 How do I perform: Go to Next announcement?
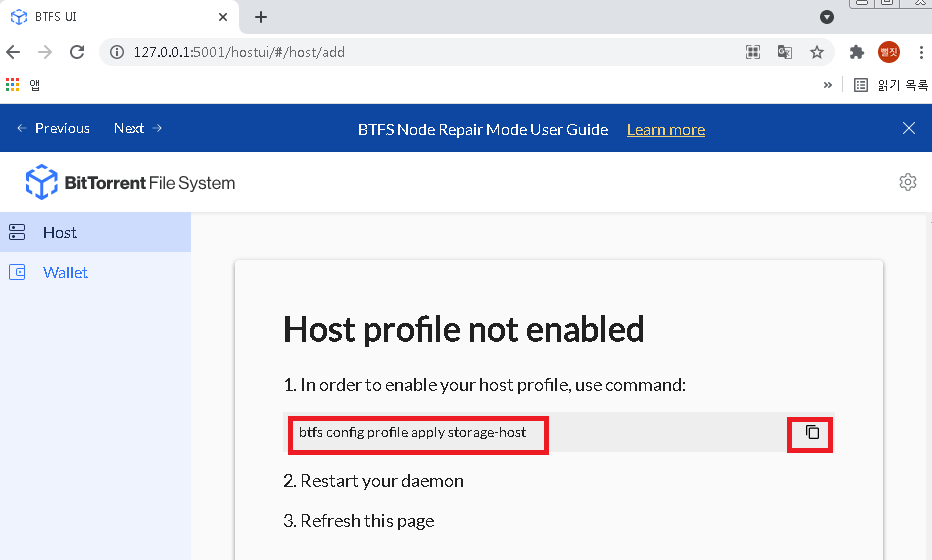[x=138, y=128]
